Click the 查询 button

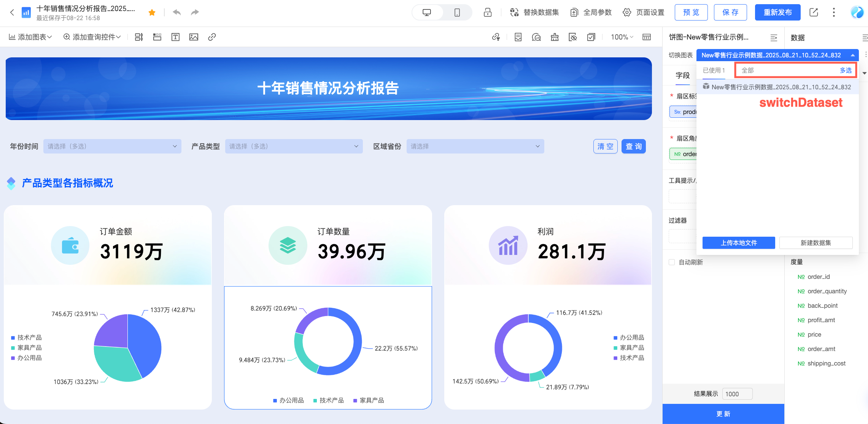tap(634, 146)
